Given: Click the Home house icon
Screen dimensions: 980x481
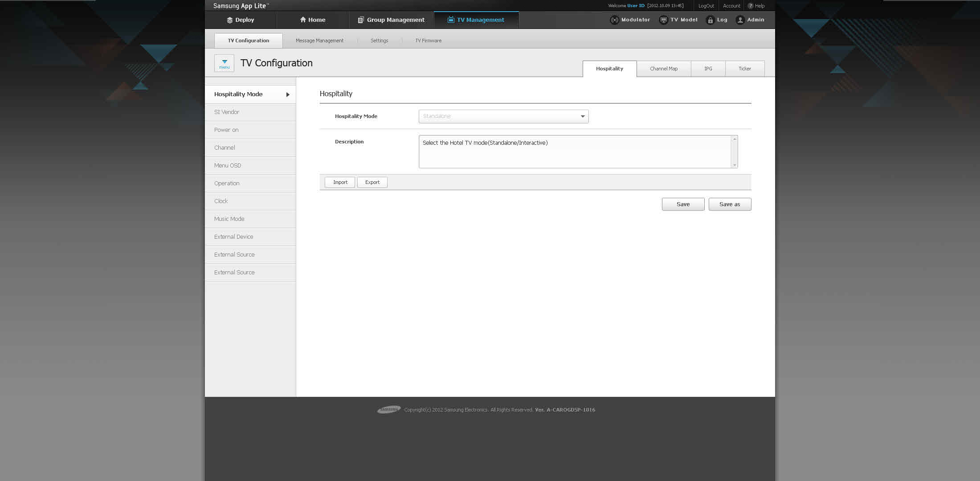Looking at the screenshot, I should (x=303, y=20).
